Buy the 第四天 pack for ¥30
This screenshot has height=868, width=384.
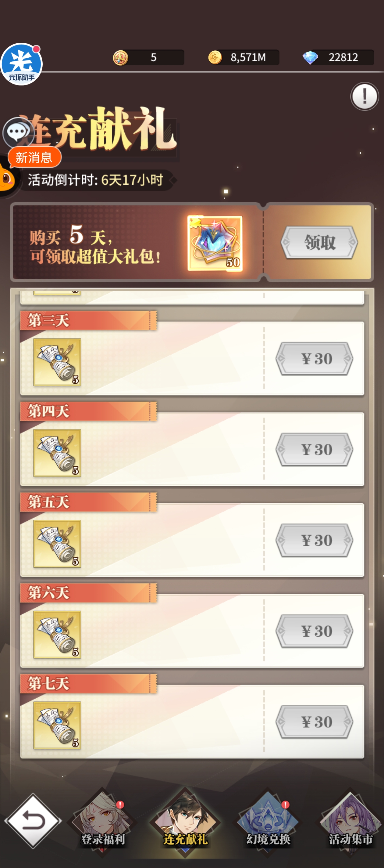coord(314,450)
